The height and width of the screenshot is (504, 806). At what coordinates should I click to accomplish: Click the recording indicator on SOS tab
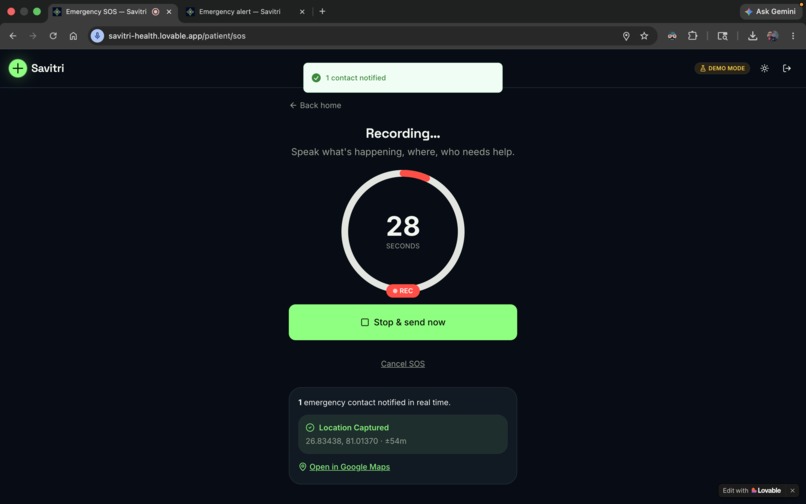[156, 12]
